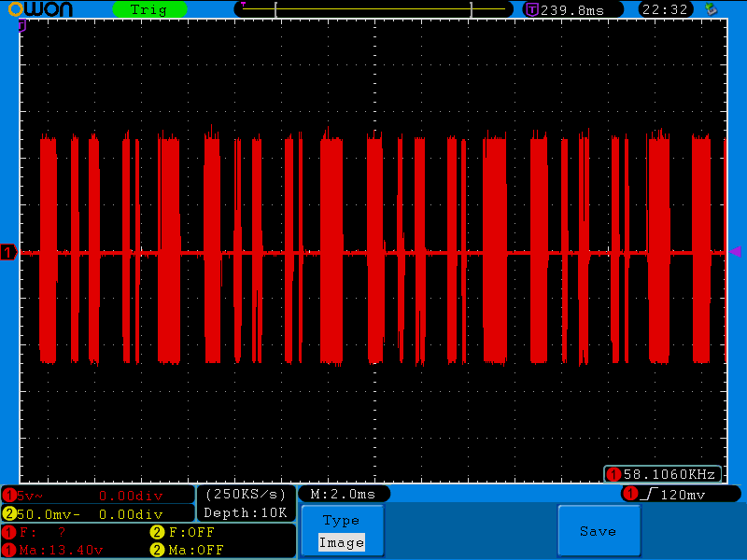Click the purple T icon before 239.8ms
Image resolution: width=747 pixels, height=560 pixels.
pos(532,9)
